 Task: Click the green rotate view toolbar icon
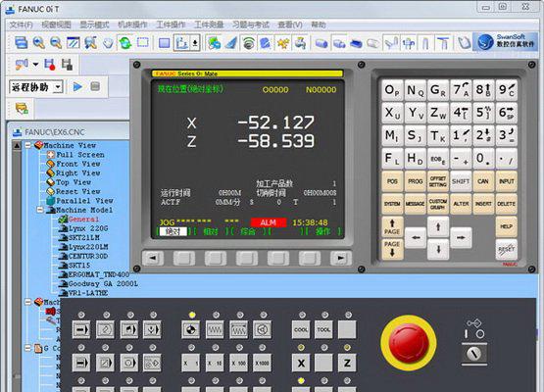[125, 43]
